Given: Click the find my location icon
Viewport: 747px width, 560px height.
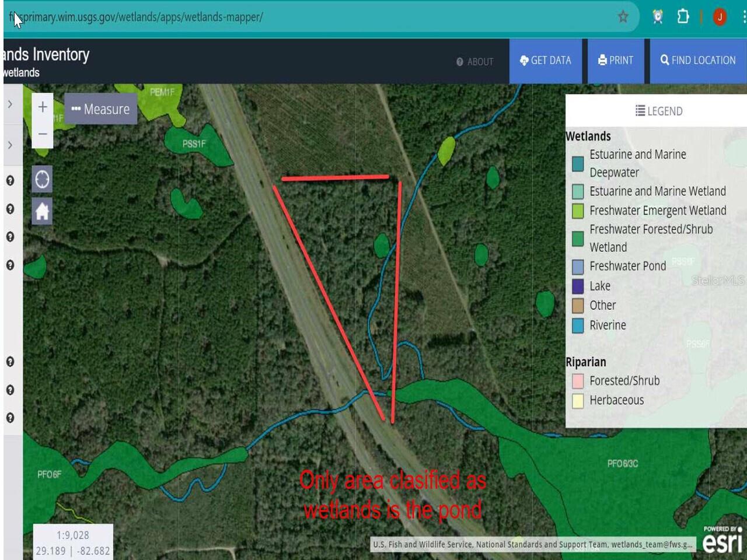Looking at the screenshot, I should (x=42, y=179).
